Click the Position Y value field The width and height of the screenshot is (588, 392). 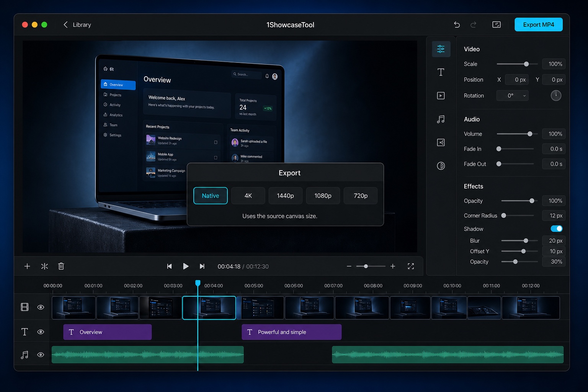(554, 80)
